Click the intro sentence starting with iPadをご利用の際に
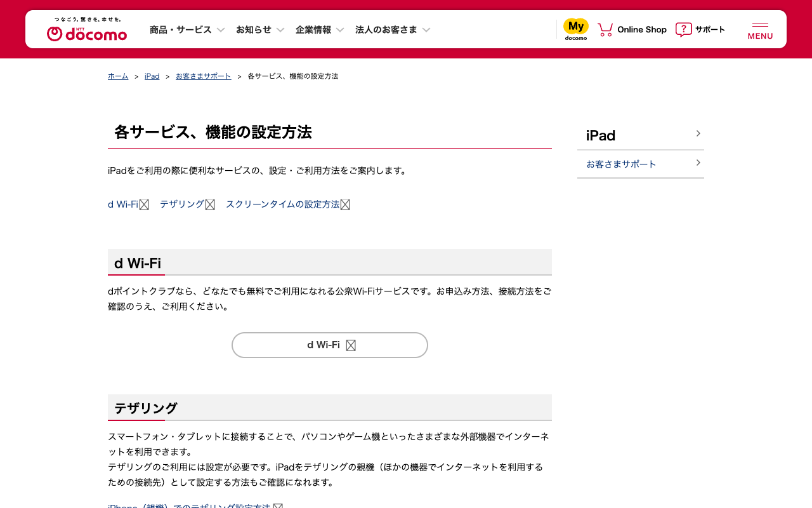 tap(258, 171)
